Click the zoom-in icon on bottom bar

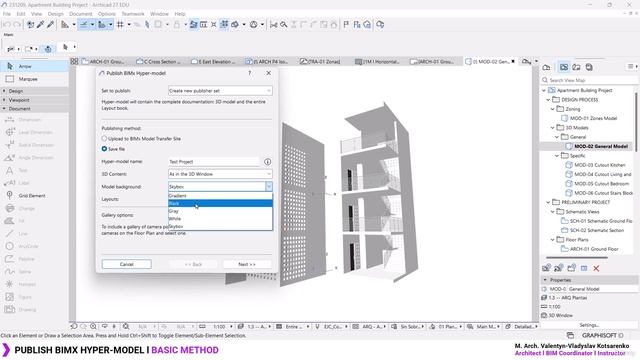[93, 327]
